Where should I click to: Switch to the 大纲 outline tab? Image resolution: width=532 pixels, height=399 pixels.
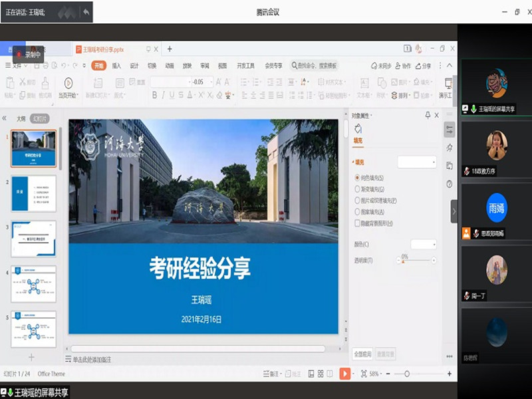[x=21, y=118]
